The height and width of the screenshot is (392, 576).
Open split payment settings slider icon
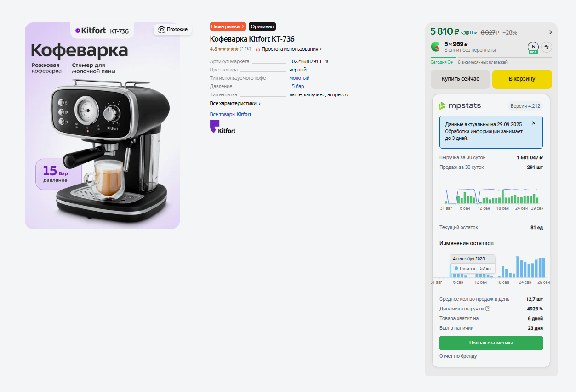pos(547,47)
